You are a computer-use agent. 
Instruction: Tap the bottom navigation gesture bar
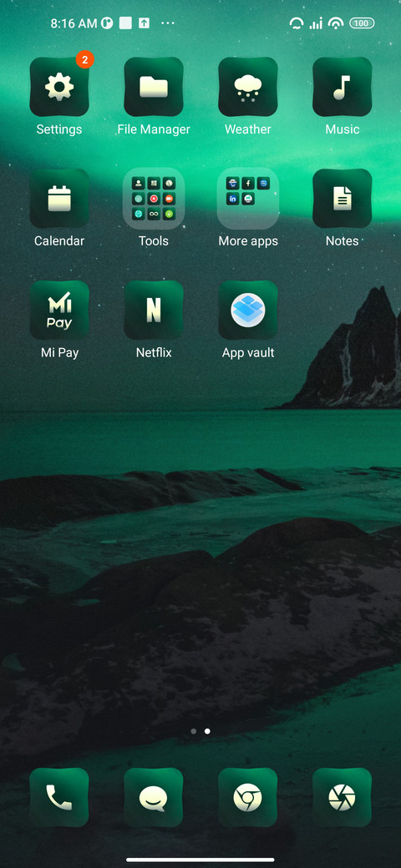pyautogui.click(x=200, y=860)
